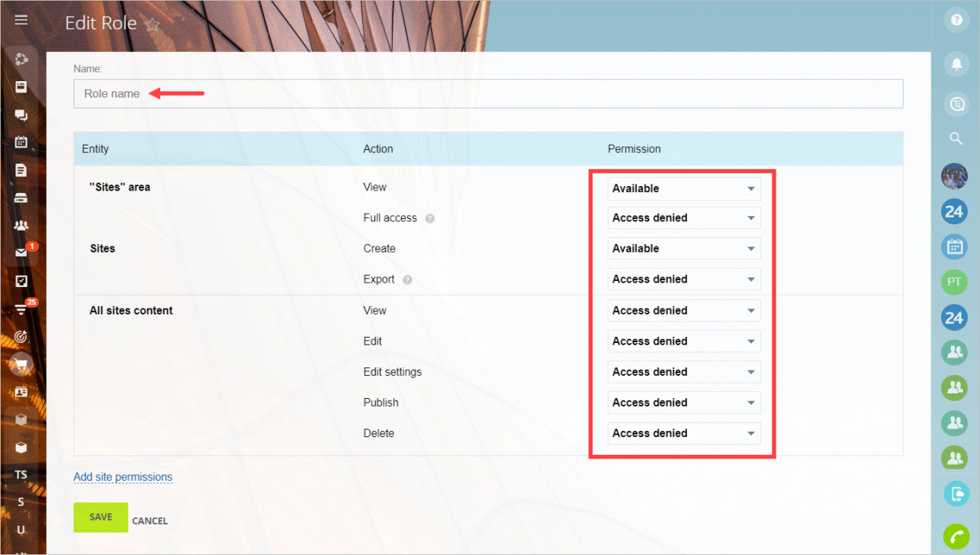Click the Add site permissions link
The width and height of the screenshot is (980, 555).
pos(122,477)
